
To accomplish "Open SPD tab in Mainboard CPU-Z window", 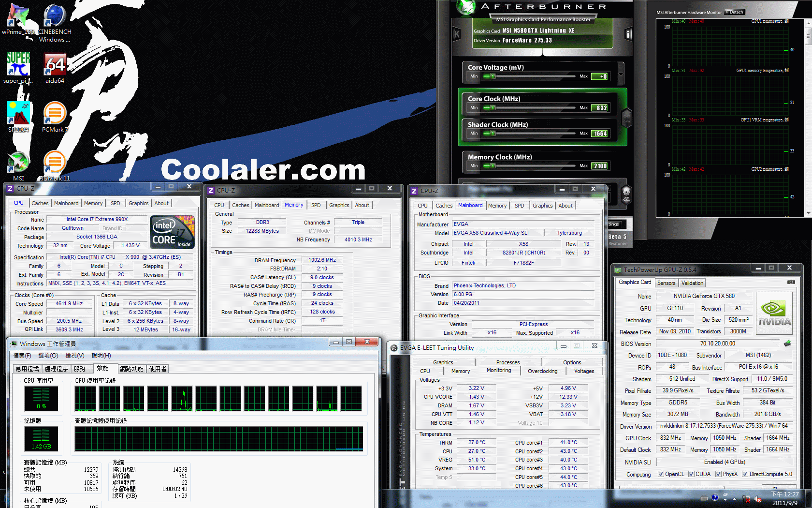I will coord(520,206).
